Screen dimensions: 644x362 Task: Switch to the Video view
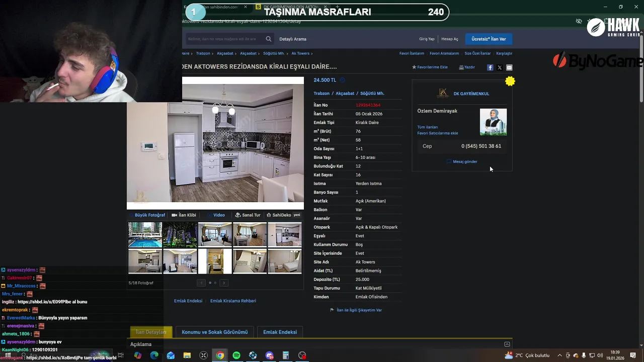[x=216, y=215]
